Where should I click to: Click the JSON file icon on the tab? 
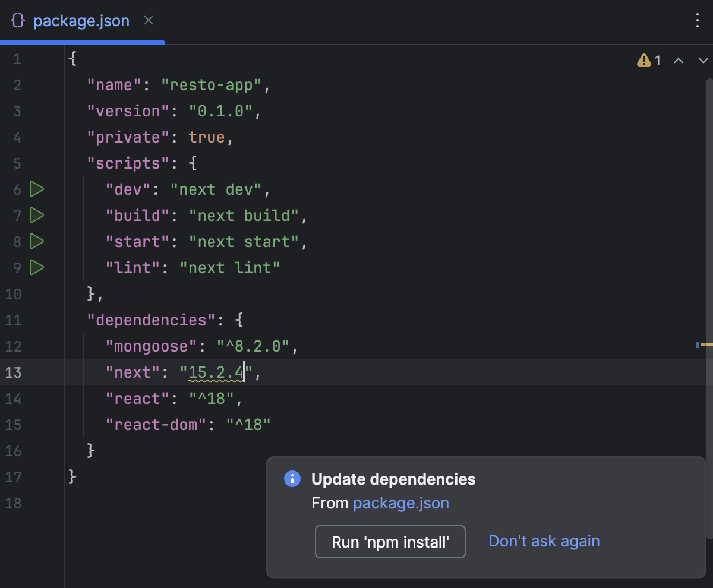(x=17, y=20)
